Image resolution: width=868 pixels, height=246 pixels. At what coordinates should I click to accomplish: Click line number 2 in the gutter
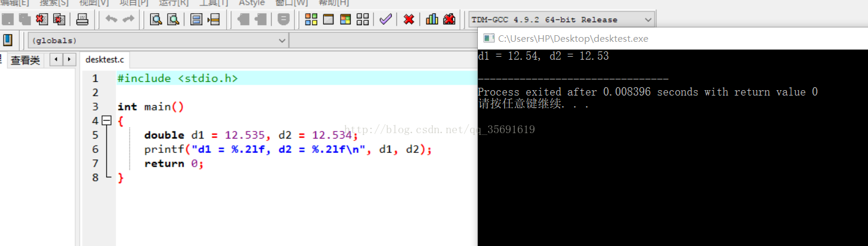click(x=95, y=93)
